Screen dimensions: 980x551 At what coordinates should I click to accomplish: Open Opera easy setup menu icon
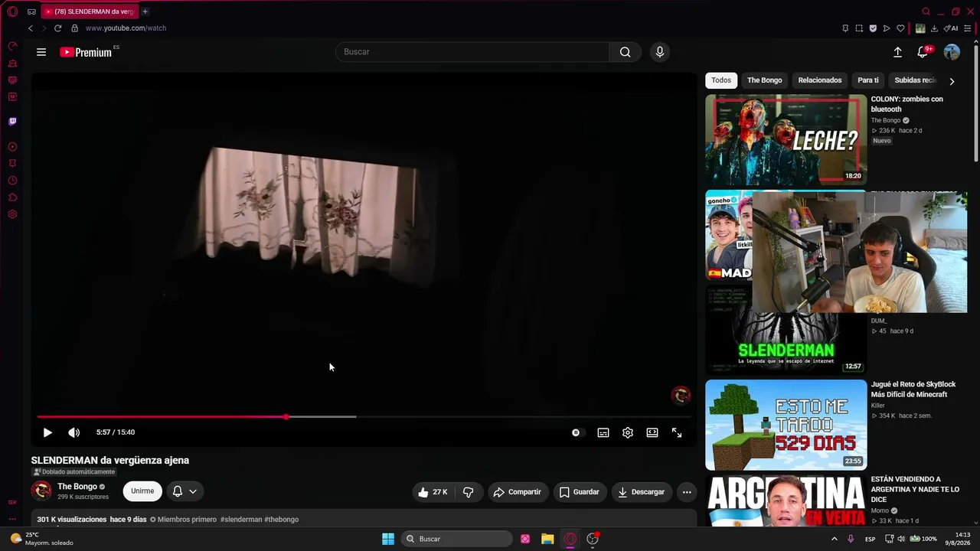pyautogui.click(x=968, y=28)
